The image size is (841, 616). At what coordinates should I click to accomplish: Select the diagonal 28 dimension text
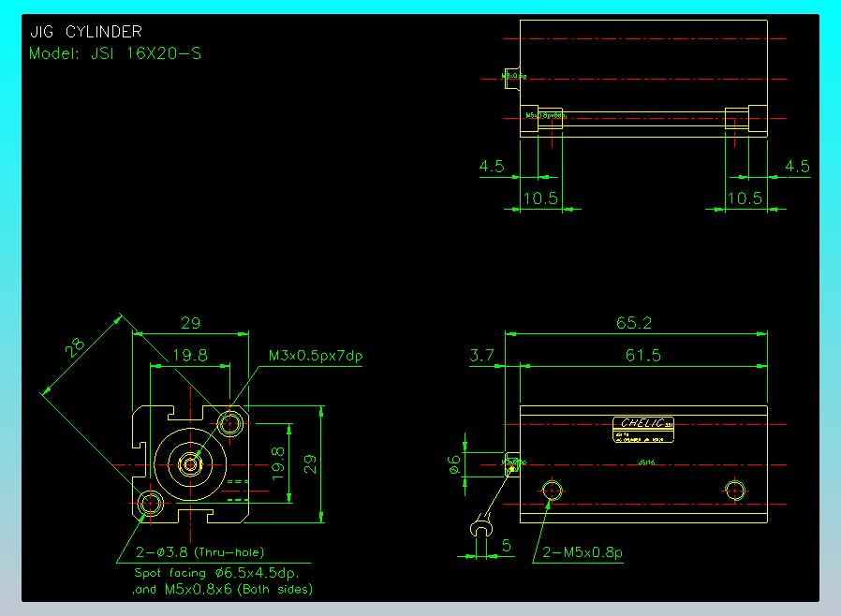pos(75,349)
